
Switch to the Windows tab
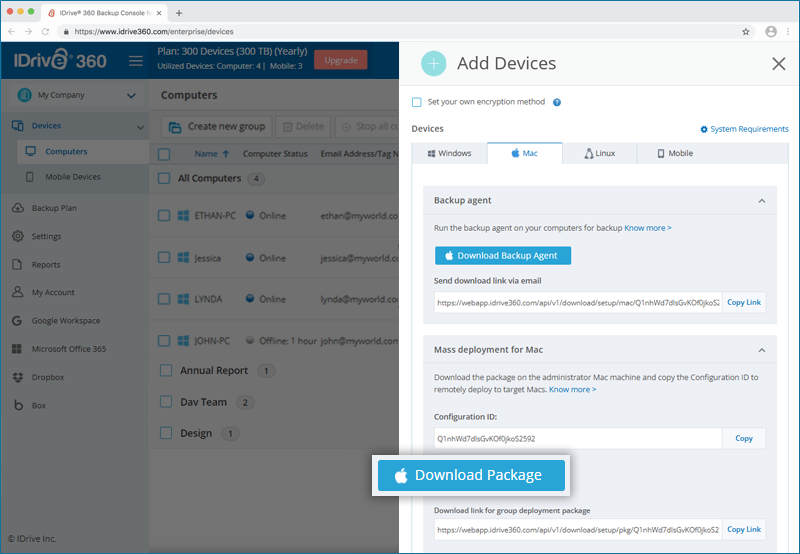[x=449, y=154]
